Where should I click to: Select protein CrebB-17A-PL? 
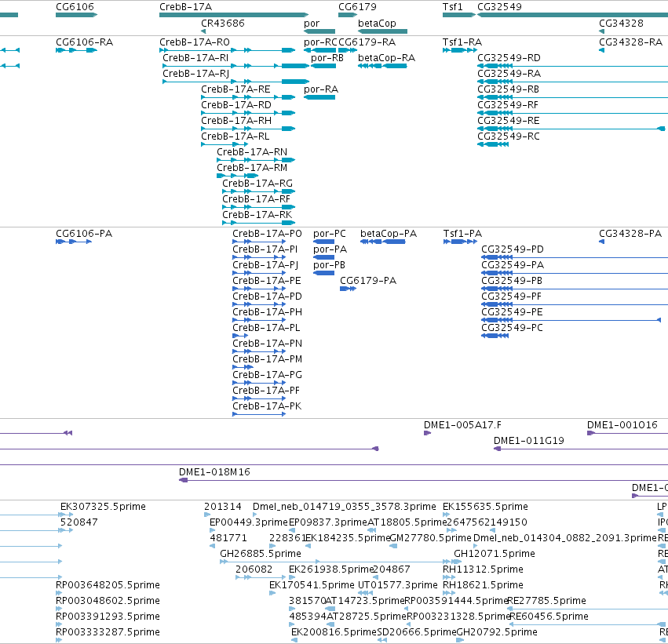[240, 336]
